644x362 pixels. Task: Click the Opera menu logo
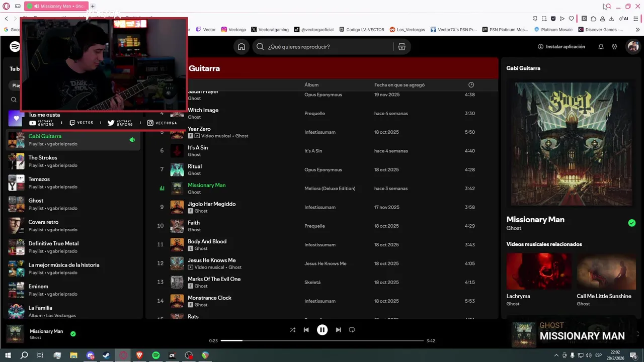(6, 6)
